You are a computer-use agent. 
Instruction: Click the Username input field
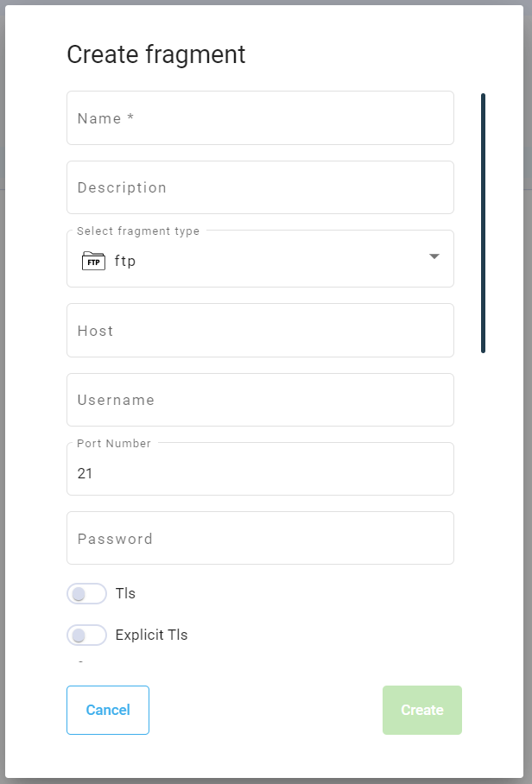point(260,400)
